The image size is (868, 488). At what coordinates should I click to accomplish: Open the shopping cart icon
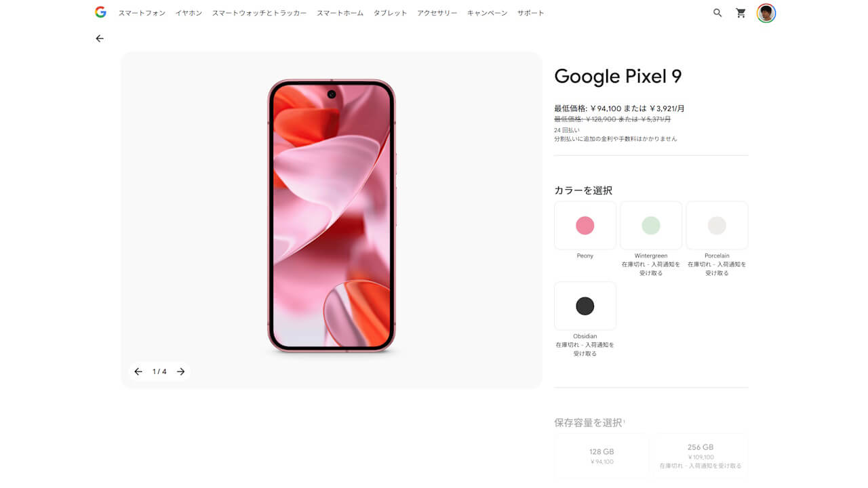pos(741,13)
